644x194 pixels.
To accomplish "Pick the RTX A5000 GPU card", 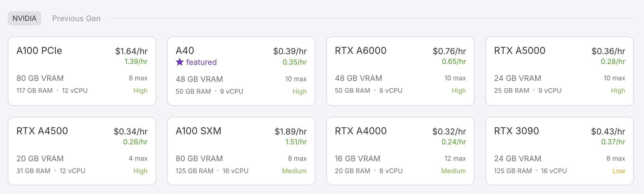I will tap(559, 71).
